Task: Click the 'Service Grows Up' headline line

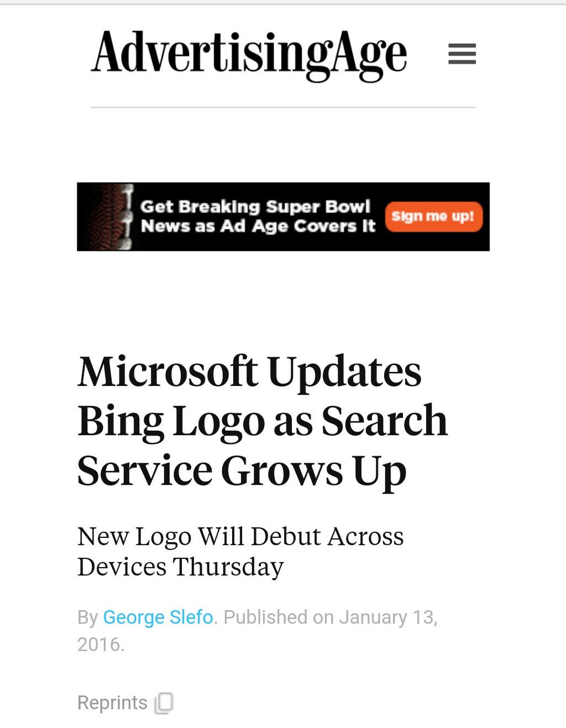Action: point(242,471)
